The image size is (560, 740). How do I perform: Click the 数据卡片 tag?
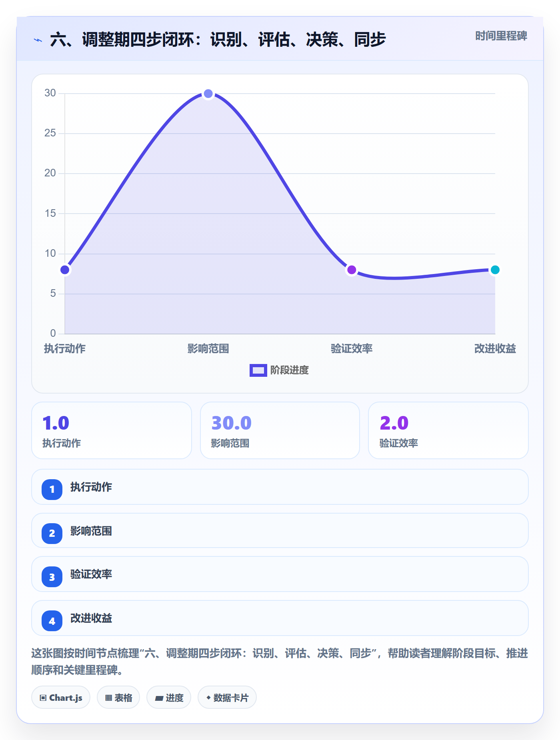pyautogui.click(x=227, y=698)
